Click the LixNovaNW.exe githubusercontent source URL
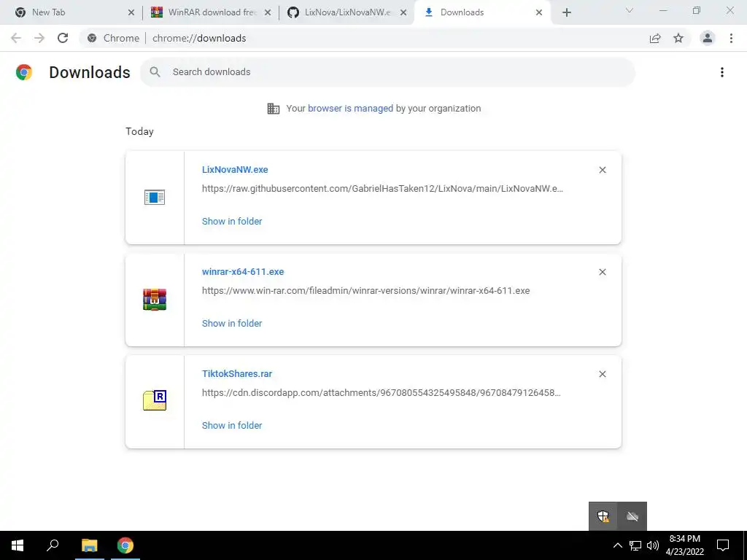This screenshot has width=747, height=560. coord(382,189)
